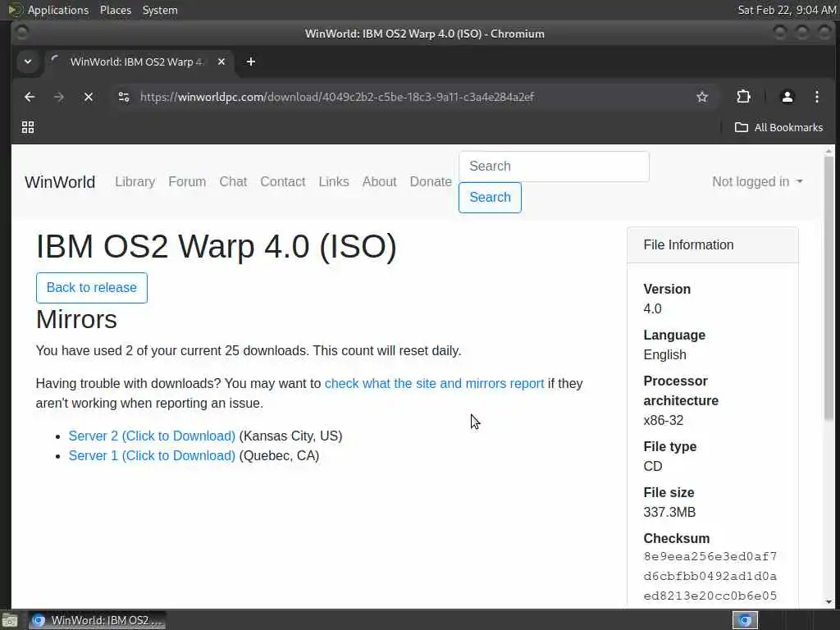Image resolution: width=840 pixels, height=630 pixels.
Task: Click the checksum value text
Action: click(x=710, y=576)
